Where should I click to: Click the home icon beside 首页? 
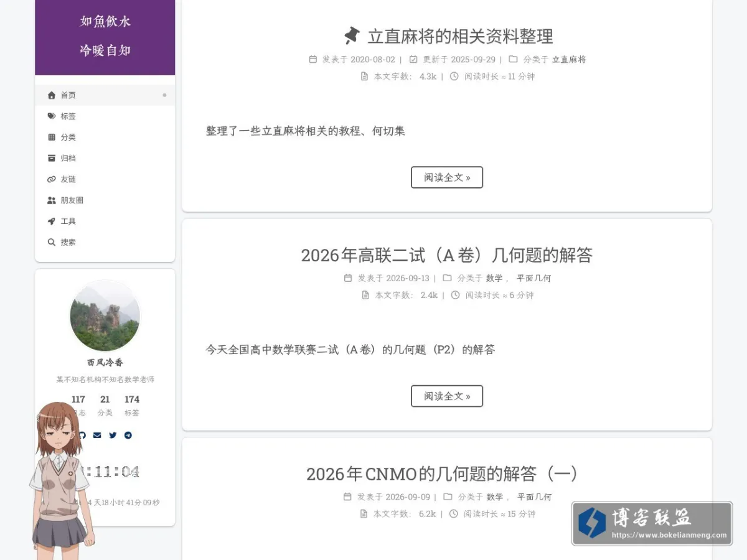tap(52, 95)
